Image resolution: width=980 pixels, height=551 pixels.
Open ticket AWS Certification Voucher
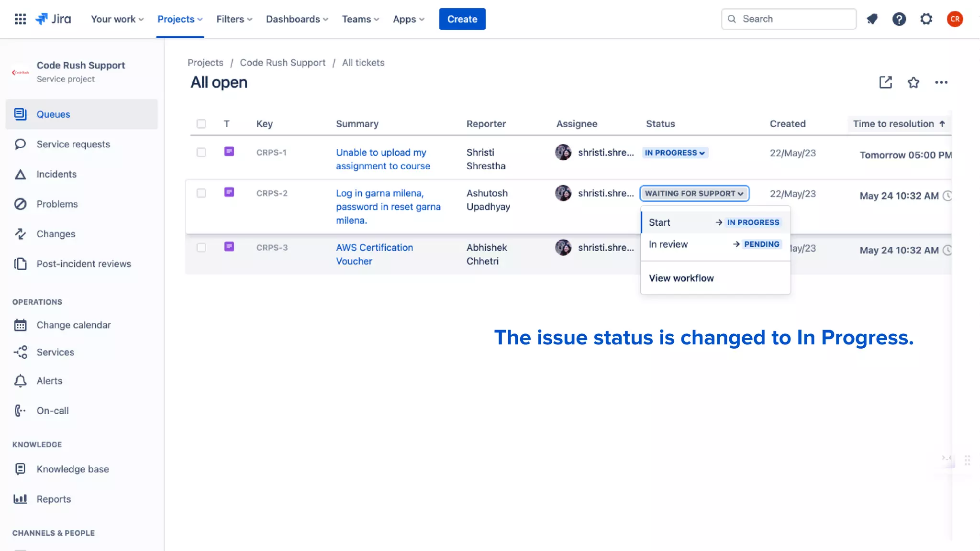tap(374, 254)
